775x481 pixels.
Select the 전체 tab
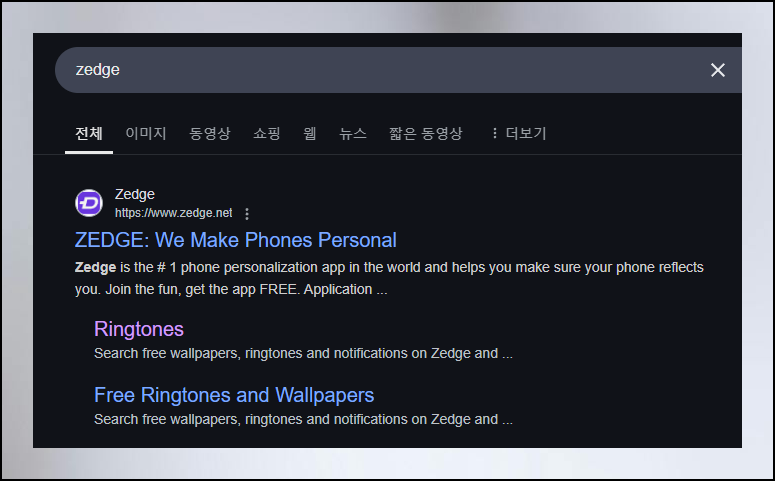89,133
